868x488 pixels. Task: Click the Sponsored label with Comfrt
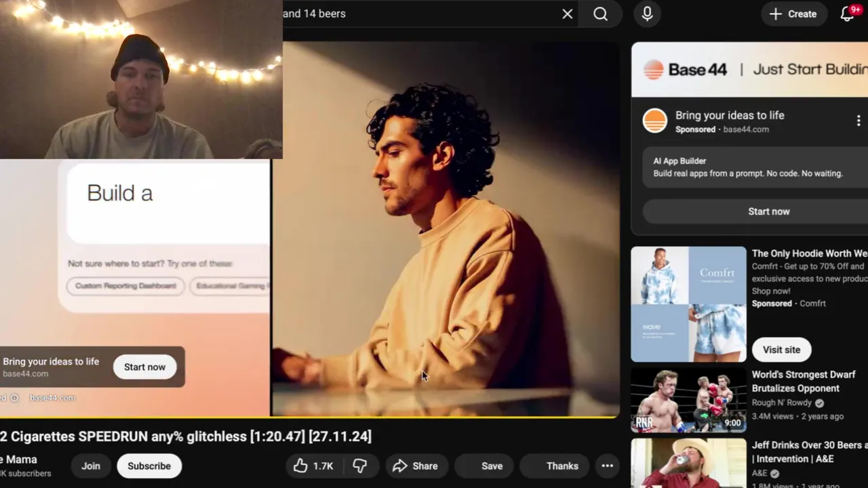[772, 304]
